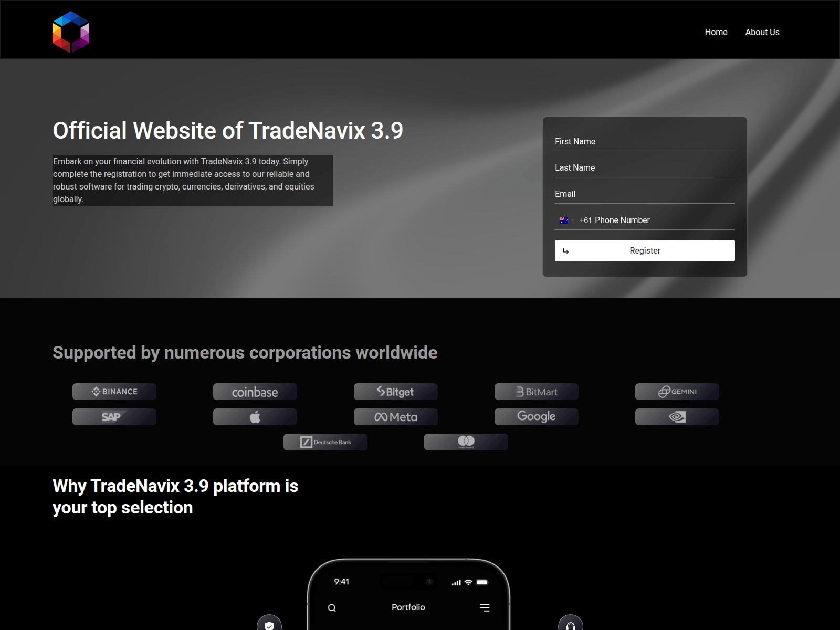Viewport: 840px width, 630px height.
Task: Click the Coinbase logo badge
Action: click(255, 392)
